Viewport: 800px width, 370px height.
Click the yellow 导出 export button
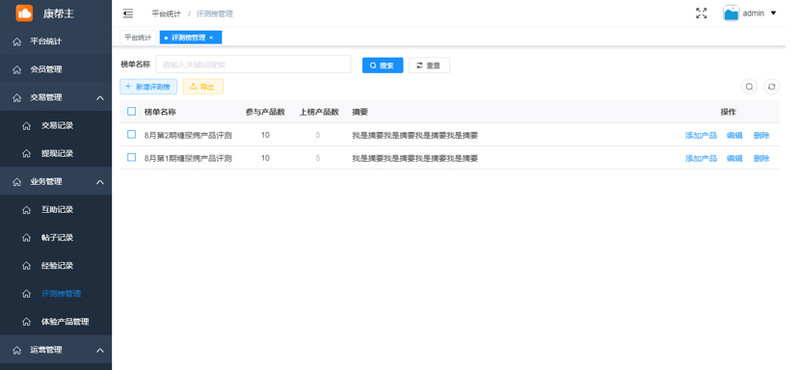[203, 87]
